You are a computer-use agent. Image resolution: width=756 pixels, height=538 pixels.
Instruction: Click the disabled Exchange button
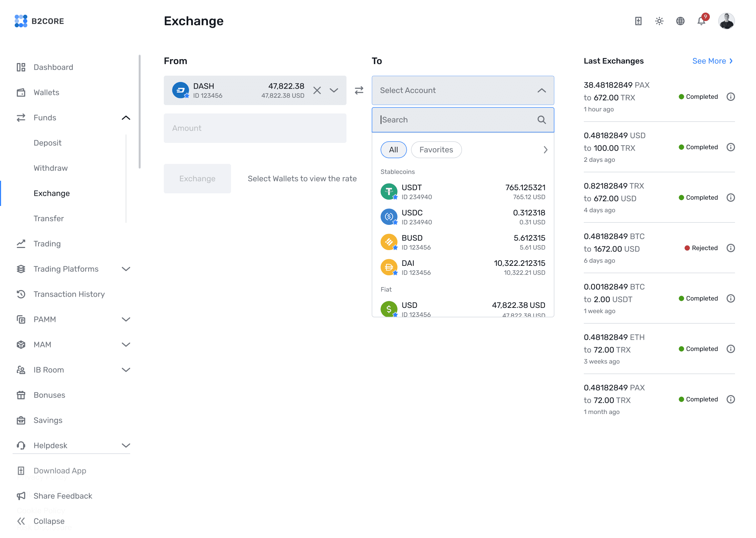click(197, 179)
